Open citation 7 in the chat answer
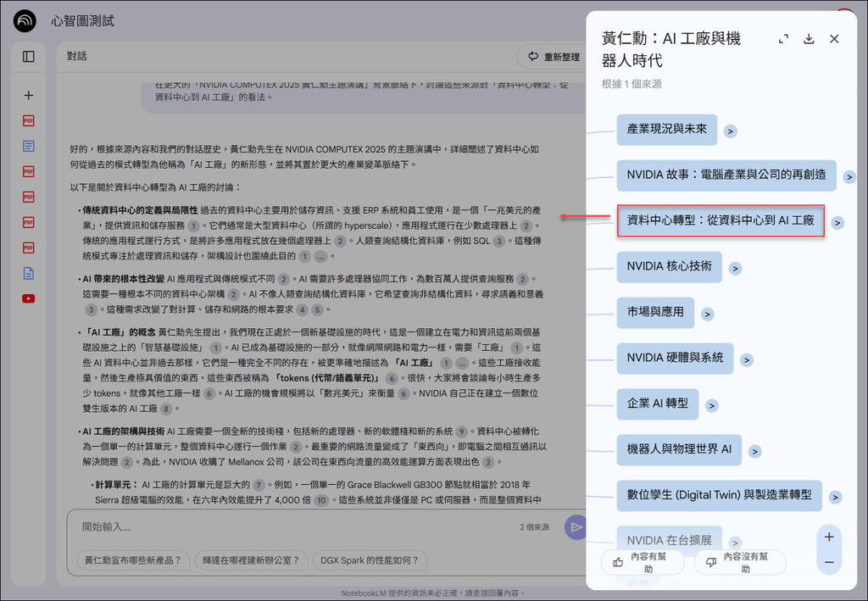The image size is (868, 601). pos(259,486)
